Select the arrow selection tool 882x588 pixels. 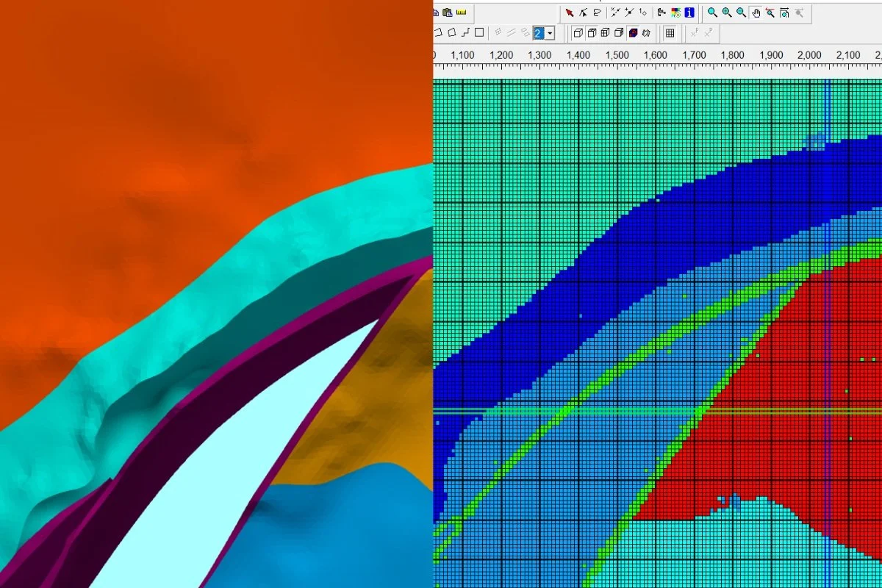tap(570, 12)
